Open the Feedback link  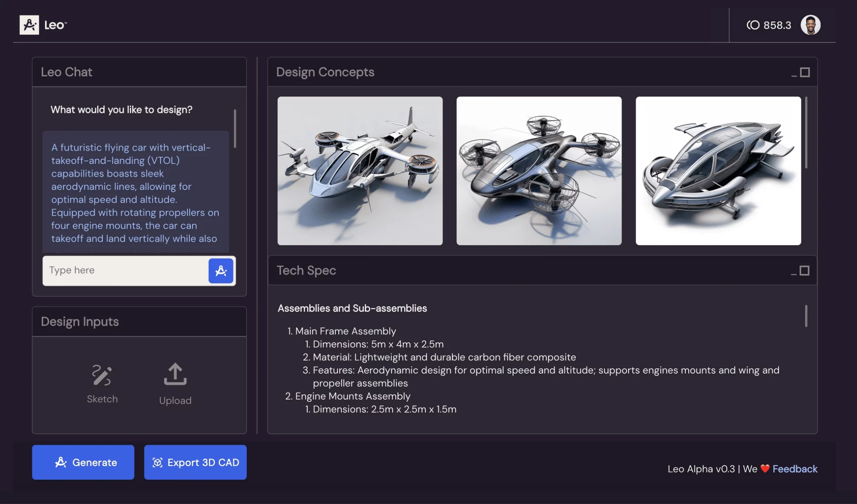[x=795, y=469]
